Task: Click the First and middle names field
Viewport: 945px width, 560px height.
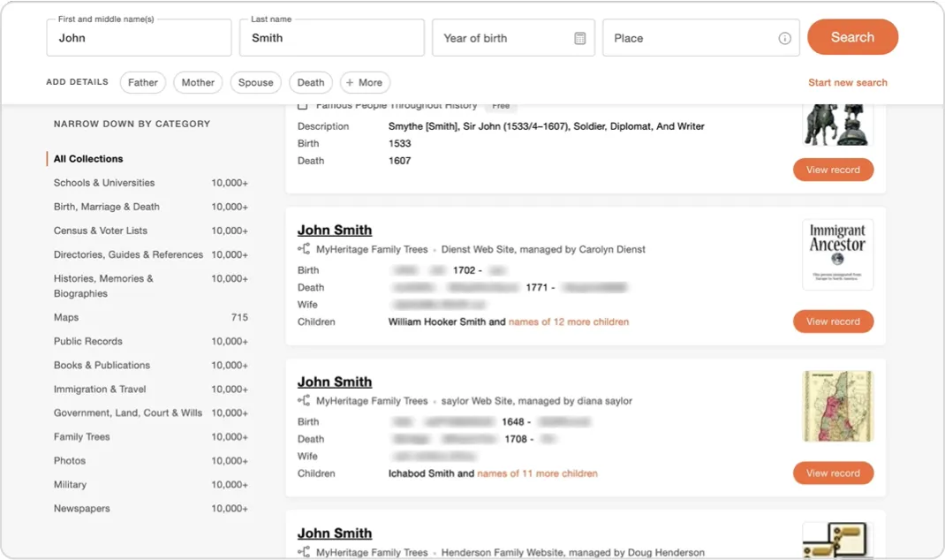Action: 139,37
